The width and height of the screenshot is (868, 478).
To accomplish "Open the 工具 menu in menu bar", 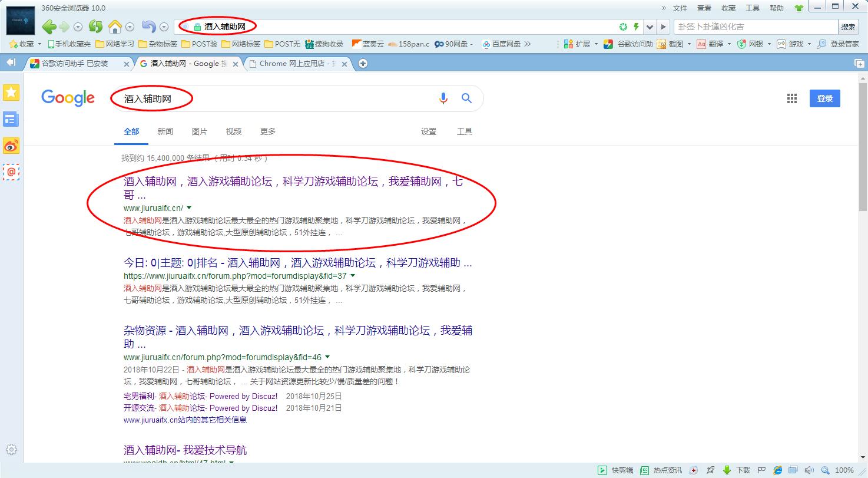I will [x=753, y=8].
